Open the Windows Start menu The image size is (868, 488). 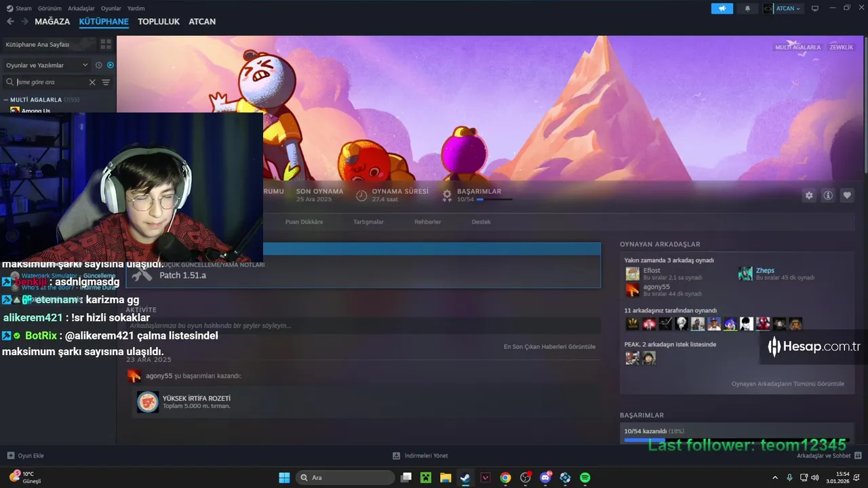[x=284, y=477]
